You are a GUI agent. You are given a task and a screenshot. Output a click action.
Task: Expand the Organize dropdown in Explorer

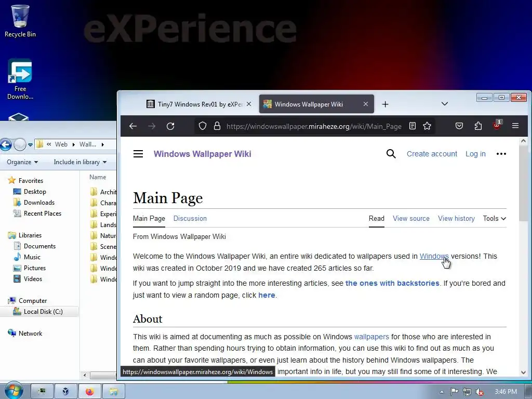coord(22,162)
